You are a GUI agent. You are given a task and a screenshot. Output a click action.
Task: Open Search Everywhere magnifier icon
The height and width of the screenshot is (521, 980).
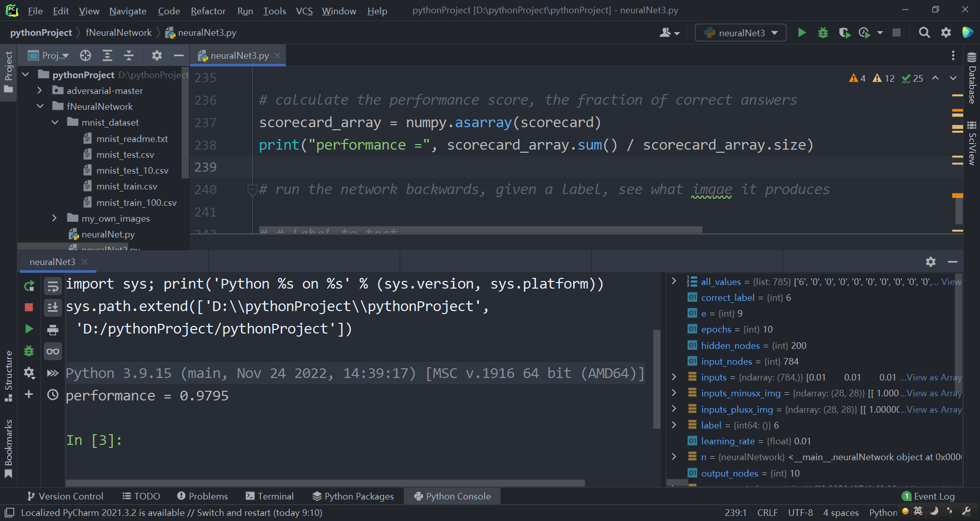point(924,33)
